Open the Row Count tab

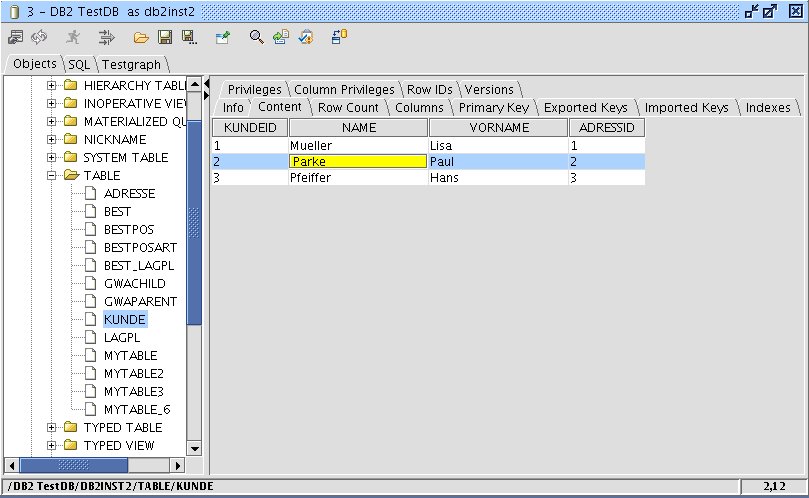[348, 107]
